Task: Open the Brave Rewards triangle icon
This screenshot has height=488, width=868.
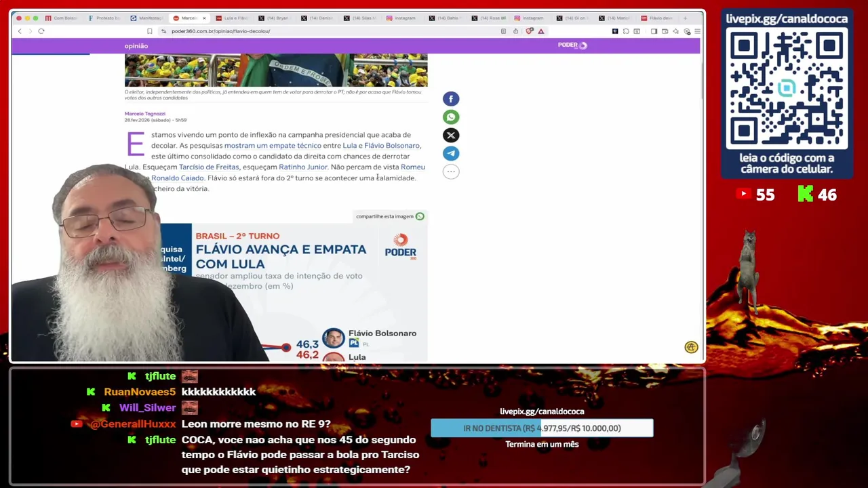Action: (540, 31)
